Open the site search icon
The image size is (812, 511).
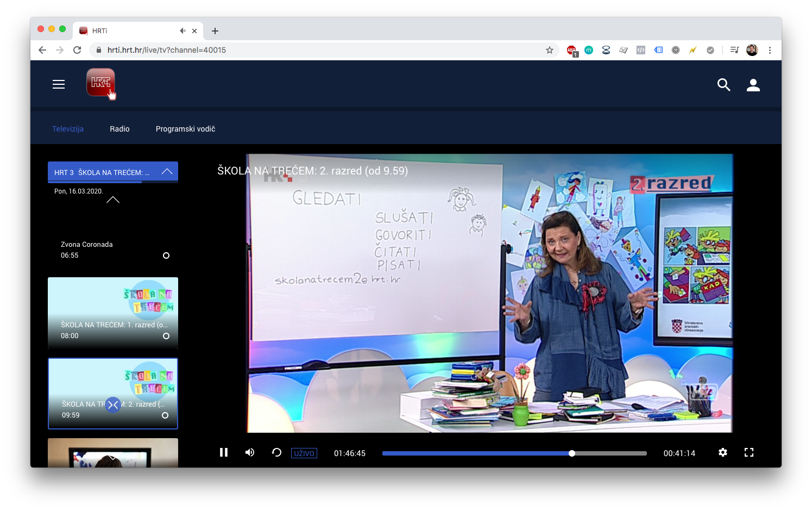pos(723,85)
